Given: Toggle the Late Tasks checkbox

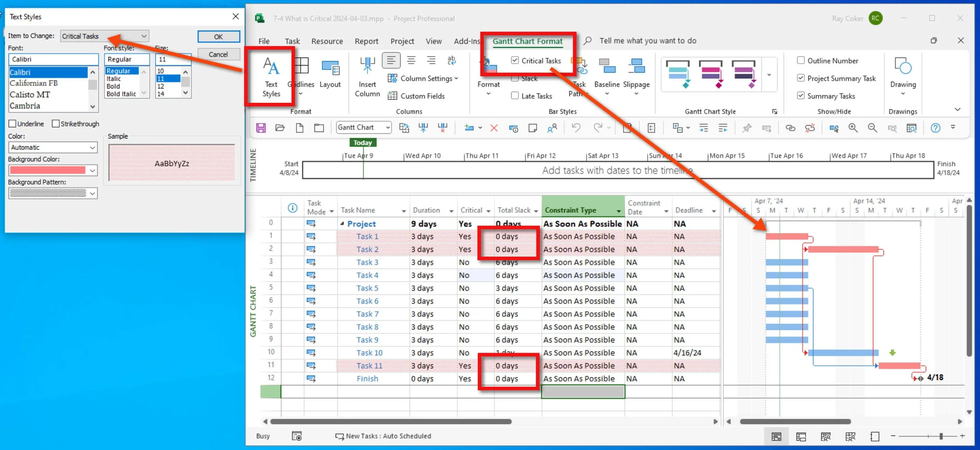Looking at the screenshot, I should 515,96.
